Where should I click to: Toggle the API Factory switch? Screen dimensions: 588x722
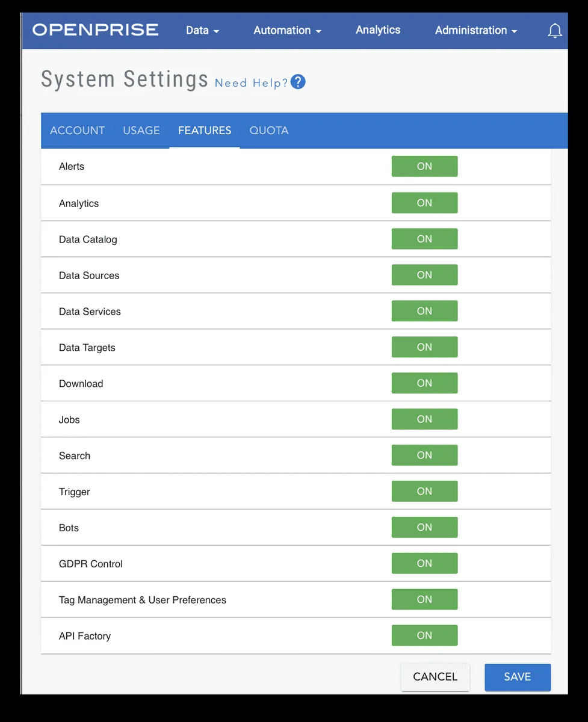coord(424,635)
